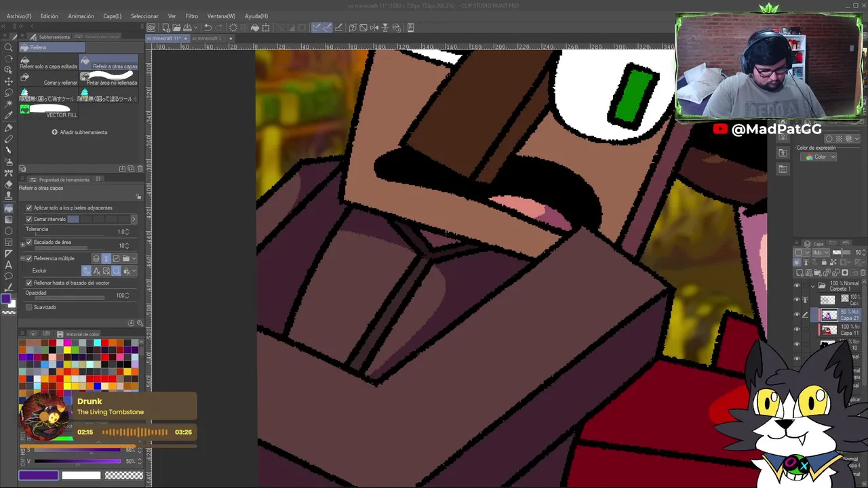868x488 pixels.
Task: Select the transparent color swatch
Action: pos(123,476)
